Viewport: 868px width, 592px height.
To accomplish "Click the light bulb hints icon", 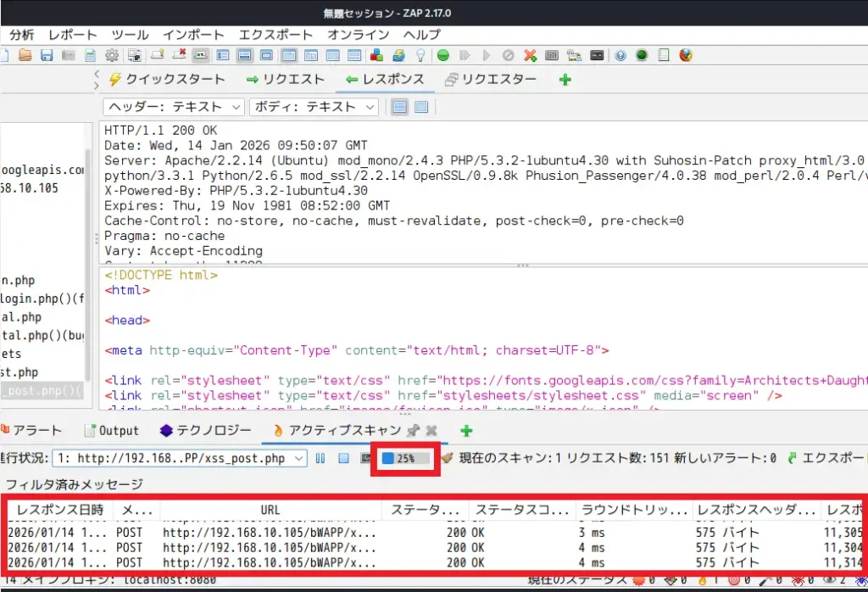I will click(420, 55).
